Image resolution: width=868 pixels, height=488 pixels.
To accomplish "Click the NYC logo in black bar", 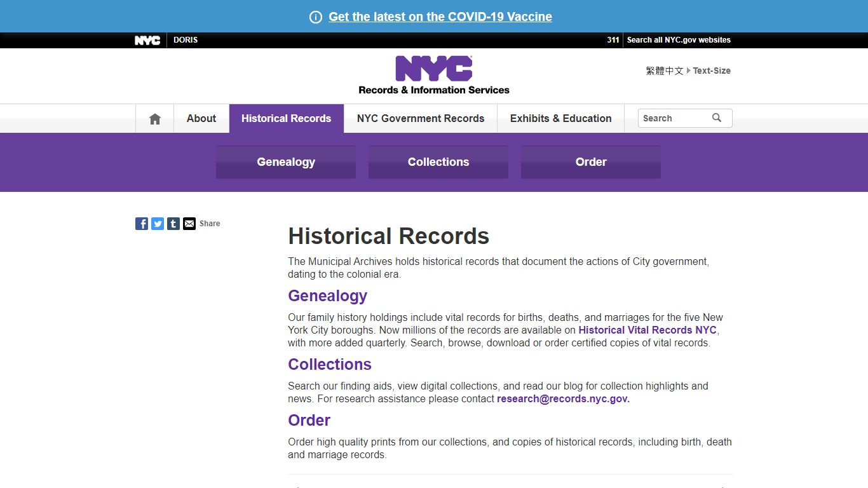I will (x=147, y=40).
